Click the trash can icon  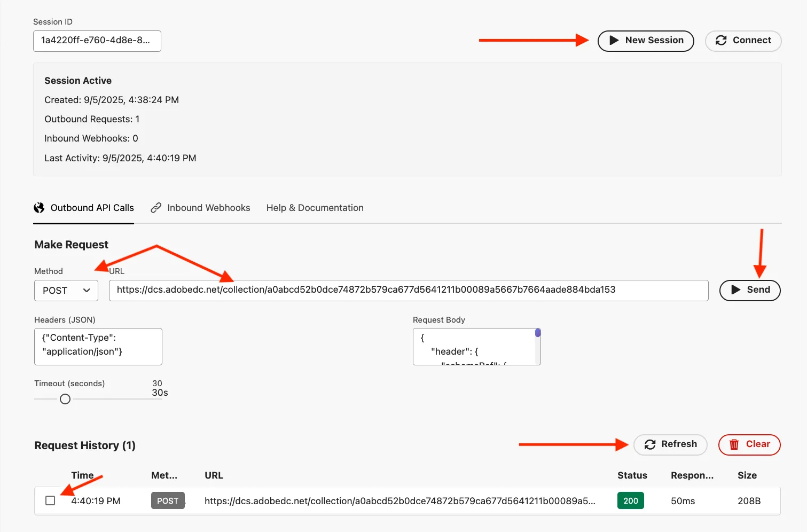pos(734,444)
